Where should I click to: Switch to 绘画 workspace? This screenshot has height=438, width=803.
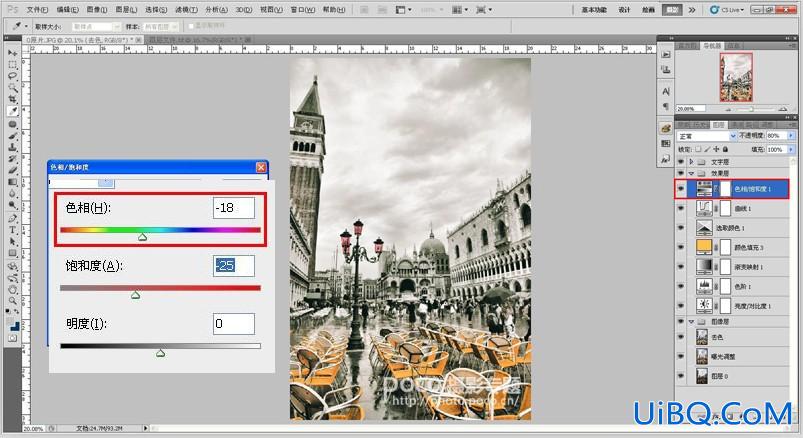point(648,9)
